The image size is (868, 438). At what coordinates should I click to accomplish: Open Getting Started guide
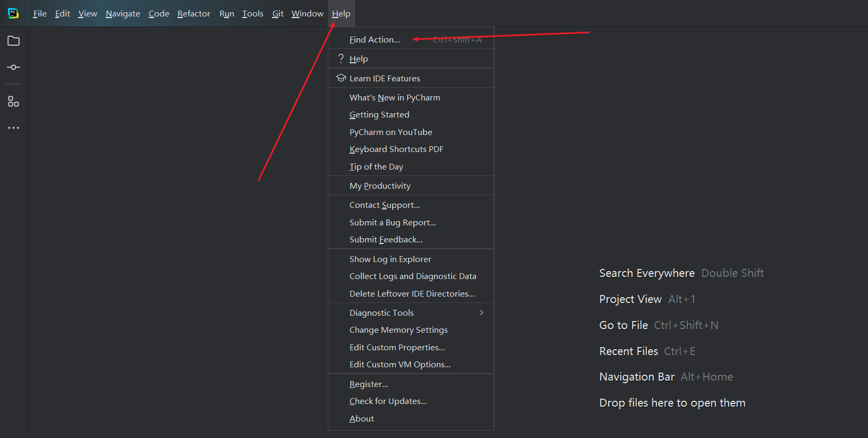coord(411,115)
